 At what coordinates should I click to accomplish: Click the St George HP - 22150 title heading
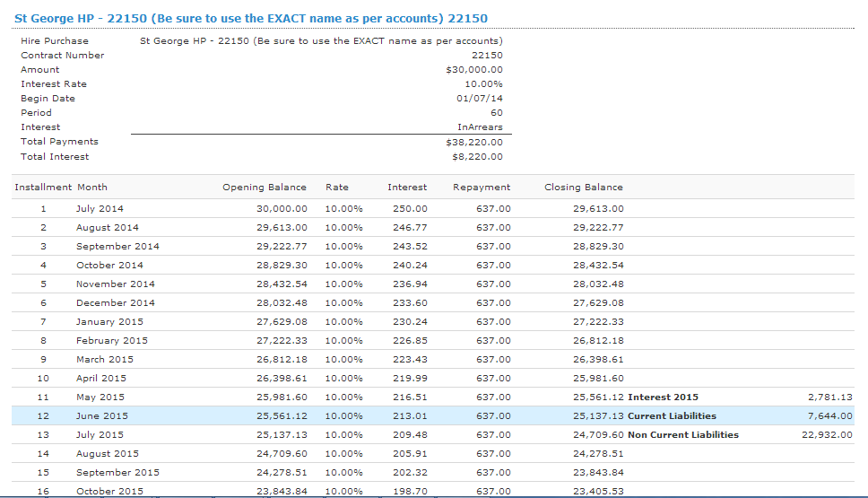251,18
